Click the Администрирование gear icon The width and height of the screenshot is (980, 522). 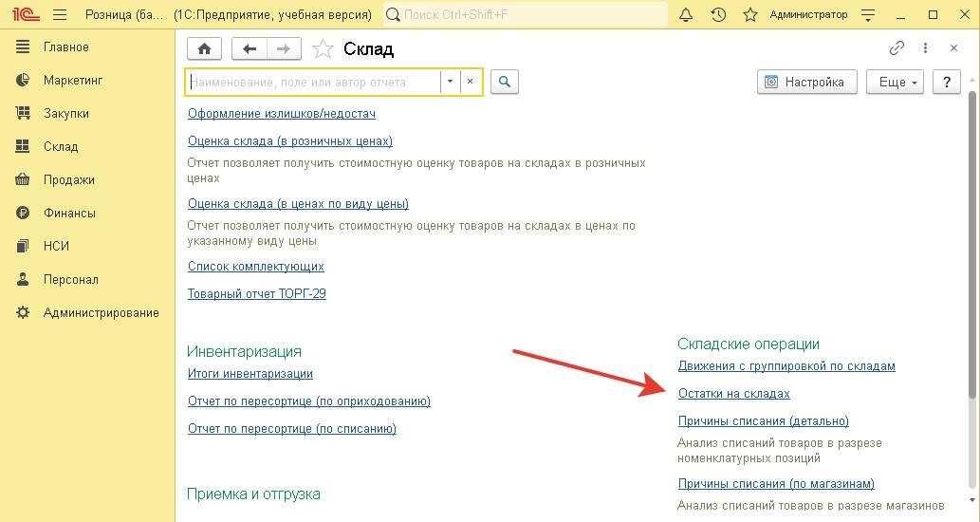click(x=23, y=312)
